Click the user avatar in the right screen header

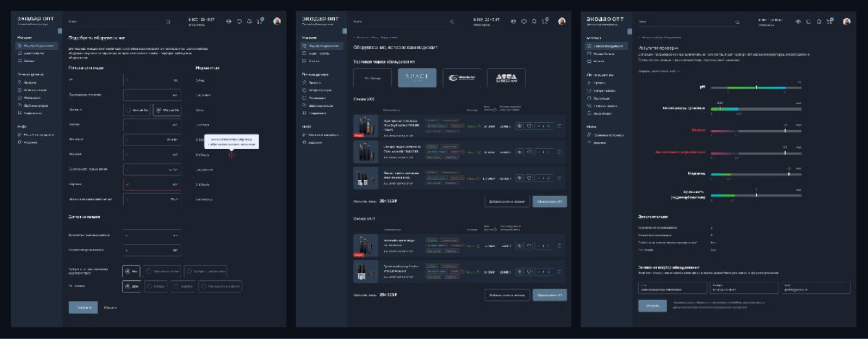pyautogui.click(x=847, y=21)
